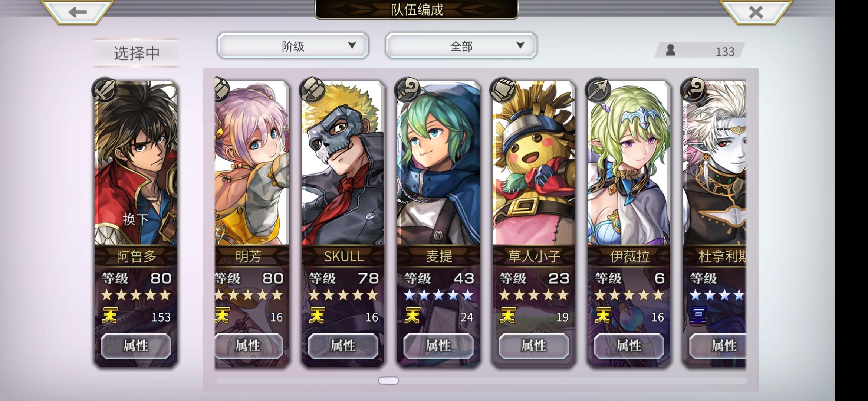This screenshot has height=401, width=868.
Task: Click the gauntlet class icon on 草人小子's card
Action: point(503,90)
